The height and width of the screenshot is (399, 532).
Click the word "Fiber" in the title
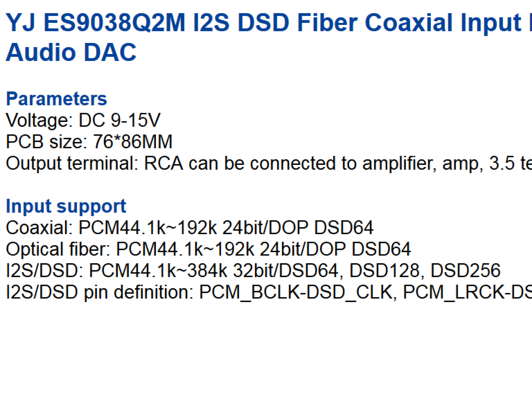point(327,23)
